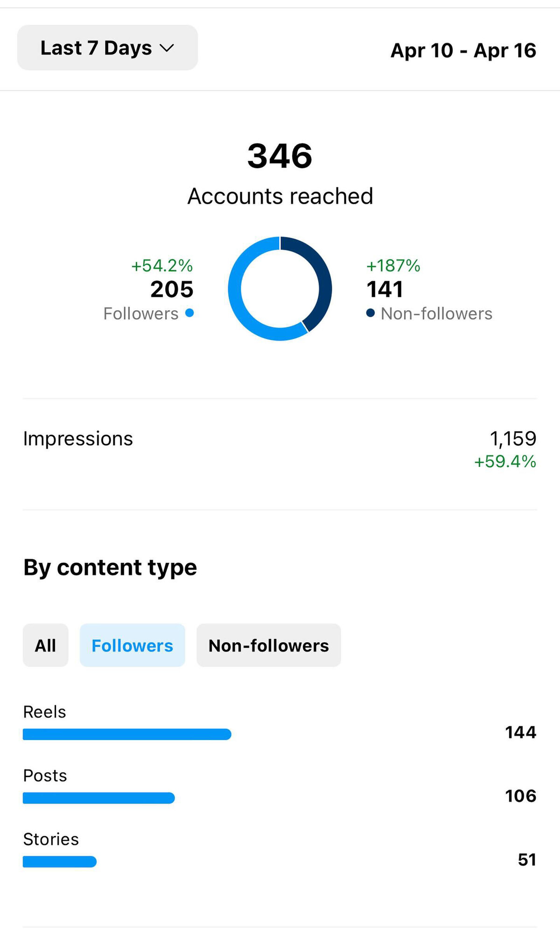Click the 1,159 impressions value
Screen dimensions: 560x943
pos(513,439)
